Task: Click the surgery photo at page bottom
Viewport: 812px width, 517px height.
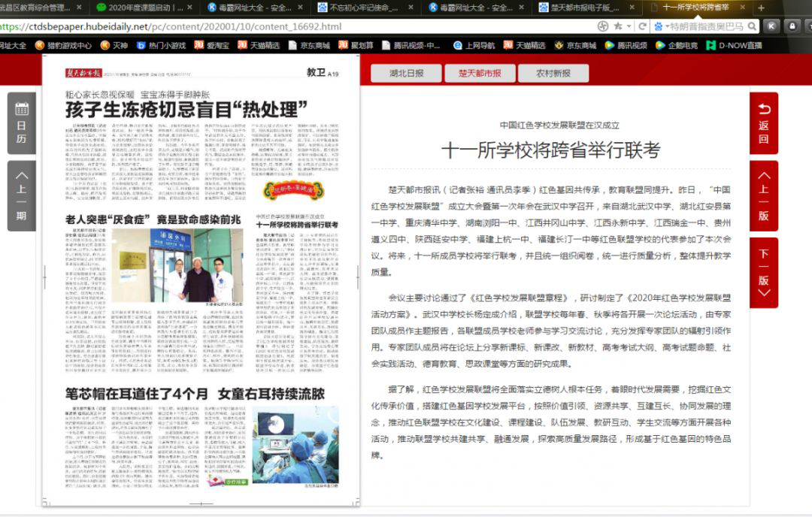Action: [x=295, y=445]
